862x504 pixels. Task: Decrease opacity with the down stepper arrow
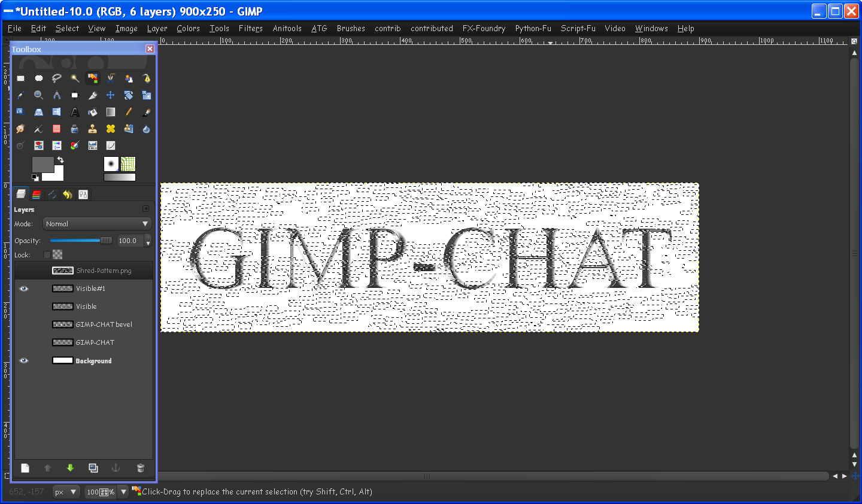tap(148, 244)
